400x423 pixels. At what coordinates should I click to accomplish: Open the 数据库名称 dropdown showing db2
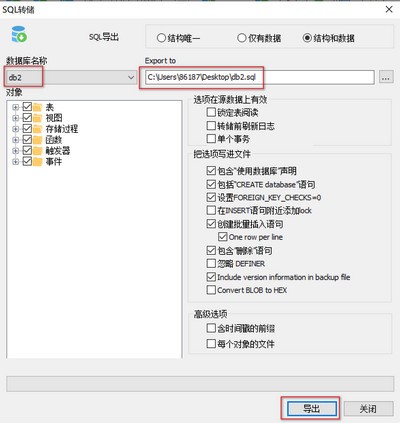71,77
